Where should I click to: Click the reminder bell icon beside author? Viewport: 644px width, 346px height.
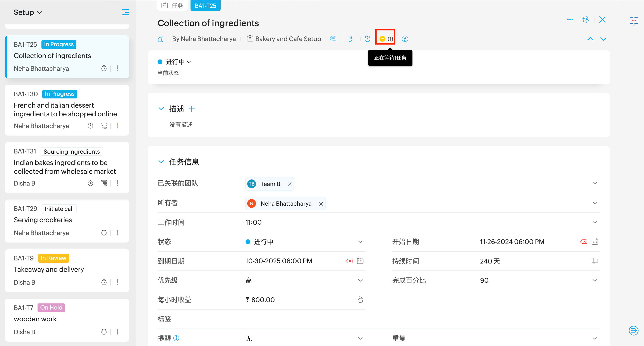160,39
